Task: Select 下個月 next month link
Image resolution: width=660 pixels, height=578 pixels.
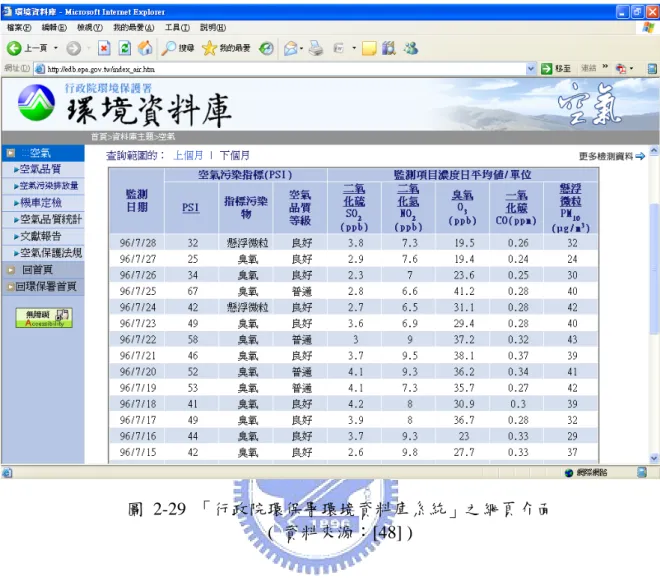Action: click(234, 155)
